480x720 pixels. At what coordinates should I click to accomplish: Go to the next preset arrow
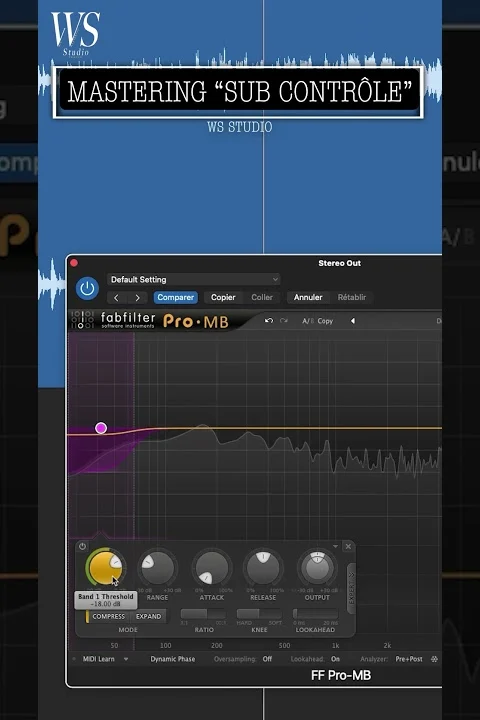point(137,298)
